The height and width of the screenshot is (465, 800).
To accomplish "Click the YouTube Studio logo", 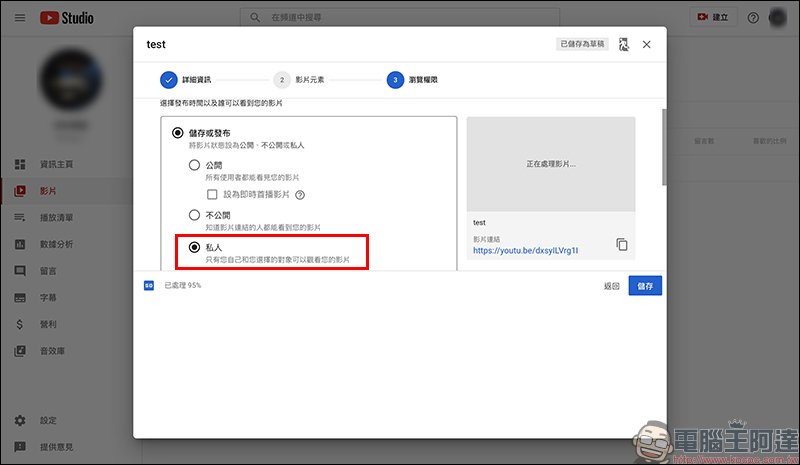I will [66, 18].
